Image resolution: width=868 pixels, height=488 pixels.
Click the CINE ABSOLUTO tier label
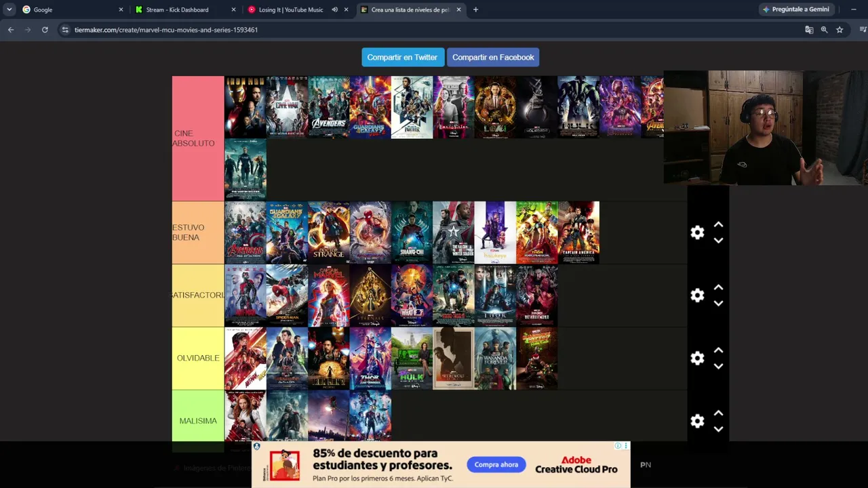point(197,138)
